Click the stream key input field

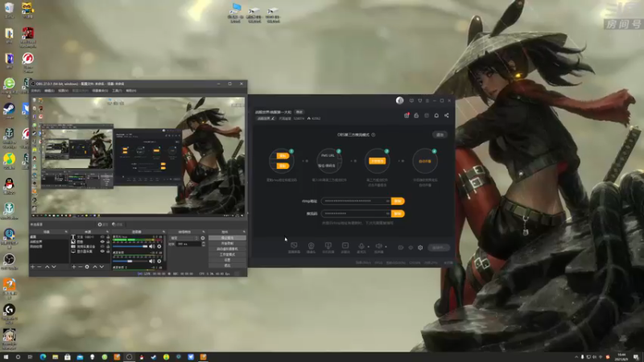(x=356, y=213)
